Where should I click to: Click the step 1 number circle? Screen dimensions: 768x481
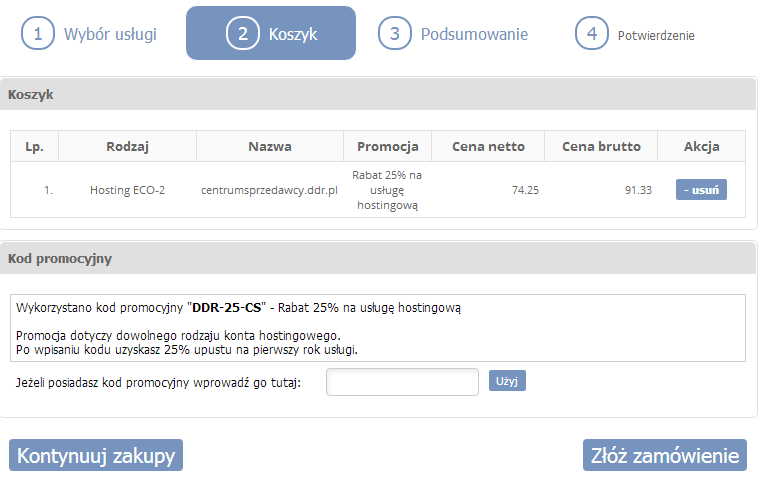38,34
